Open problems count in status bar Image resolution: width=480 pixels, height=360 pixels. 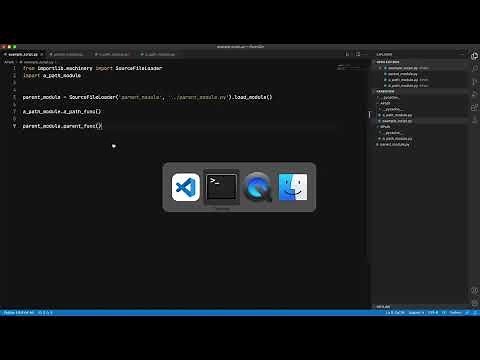(x=45, y=313)
